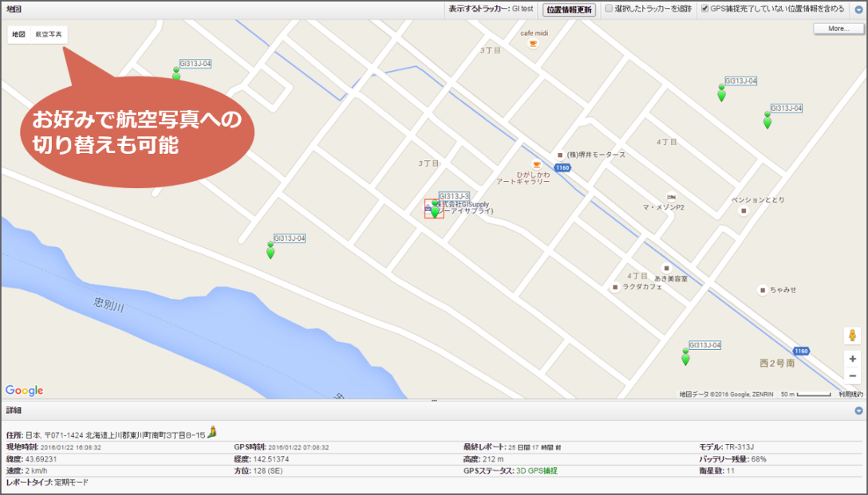Viewport: 868px width, 495px height.
Task: Click the 表示するトラッカー: GI test text
Action: [x=491, y=9]
